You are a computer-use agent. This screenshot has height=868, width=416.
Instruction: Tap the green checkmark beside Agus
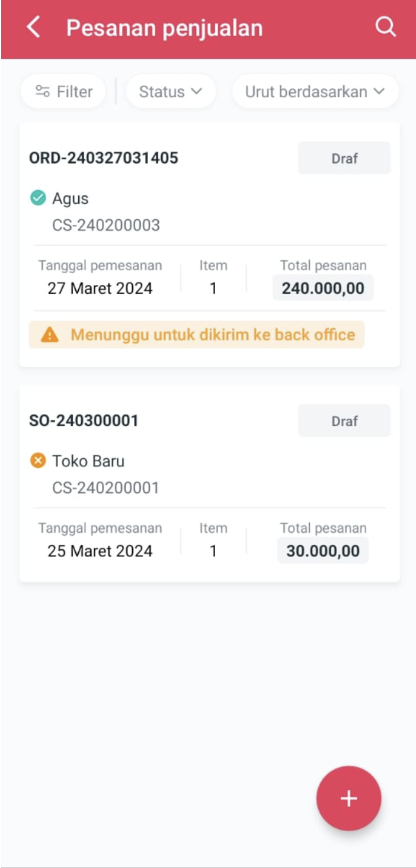(x=38, y=198)
